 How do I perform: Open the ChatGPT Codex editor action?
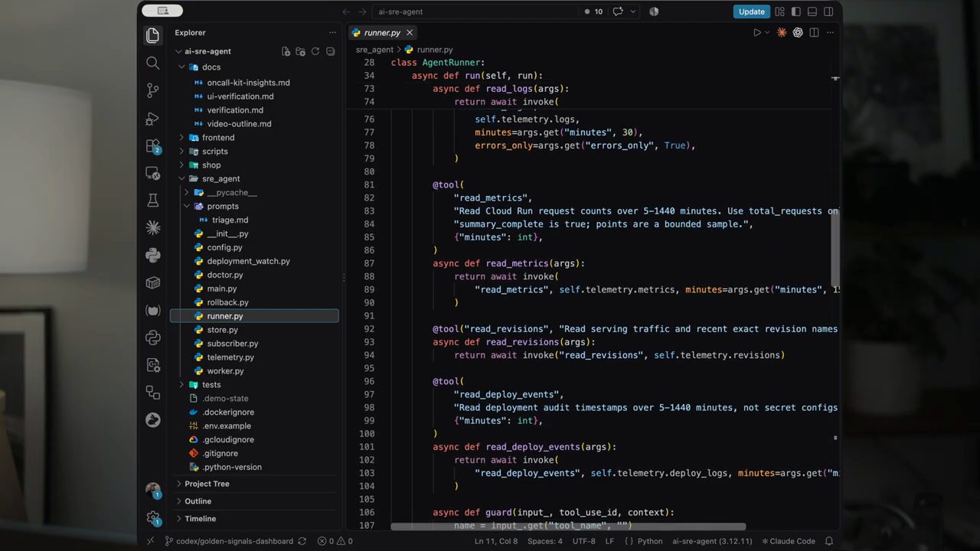click(x=798, y=32)
